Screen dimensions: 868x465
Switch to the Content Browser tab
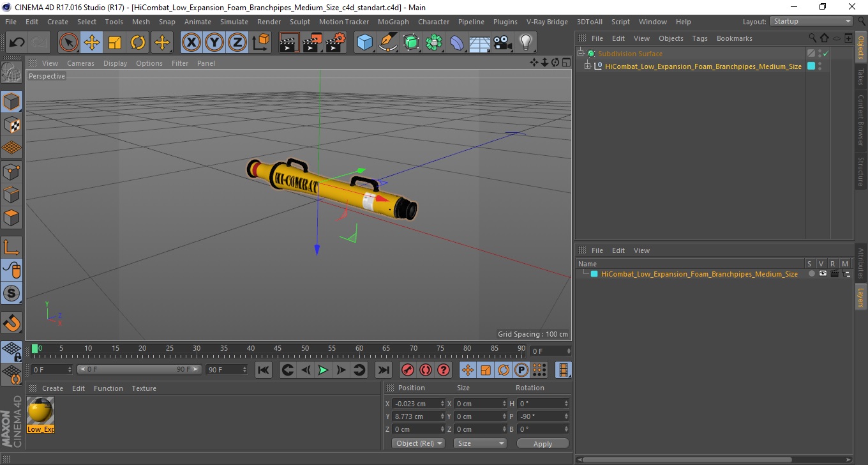[861, 120]
